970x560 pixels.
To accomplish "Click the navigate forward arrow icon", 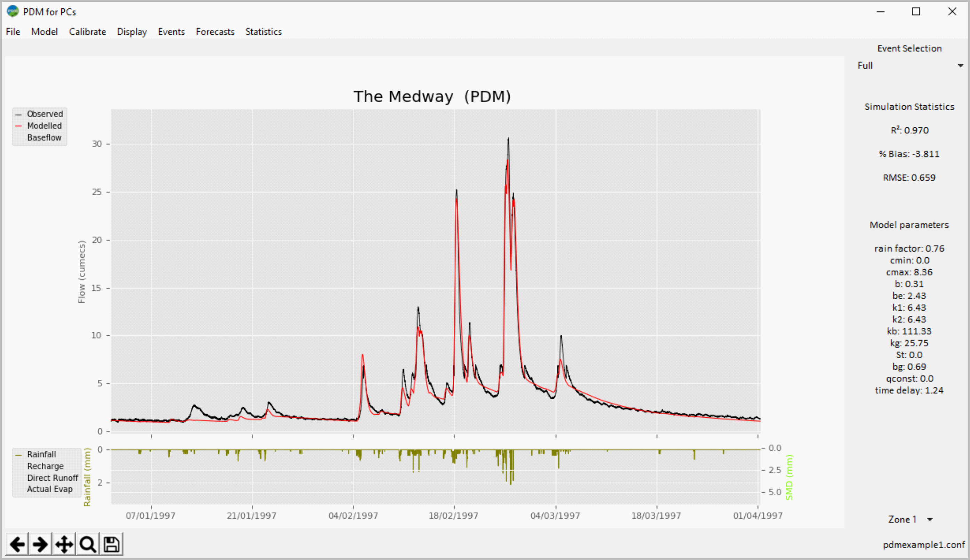I will click(39, 545).
